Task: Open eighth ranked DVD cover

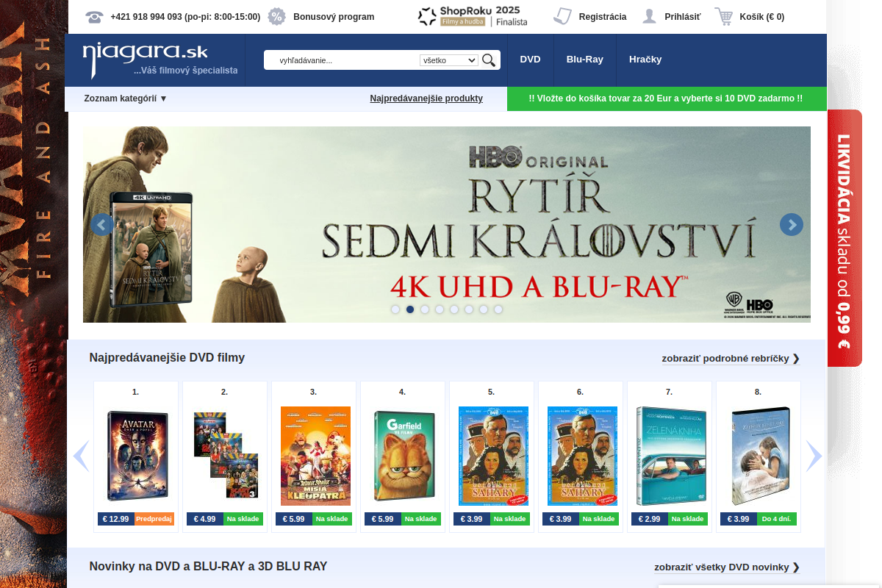Action: click(761, 456)
